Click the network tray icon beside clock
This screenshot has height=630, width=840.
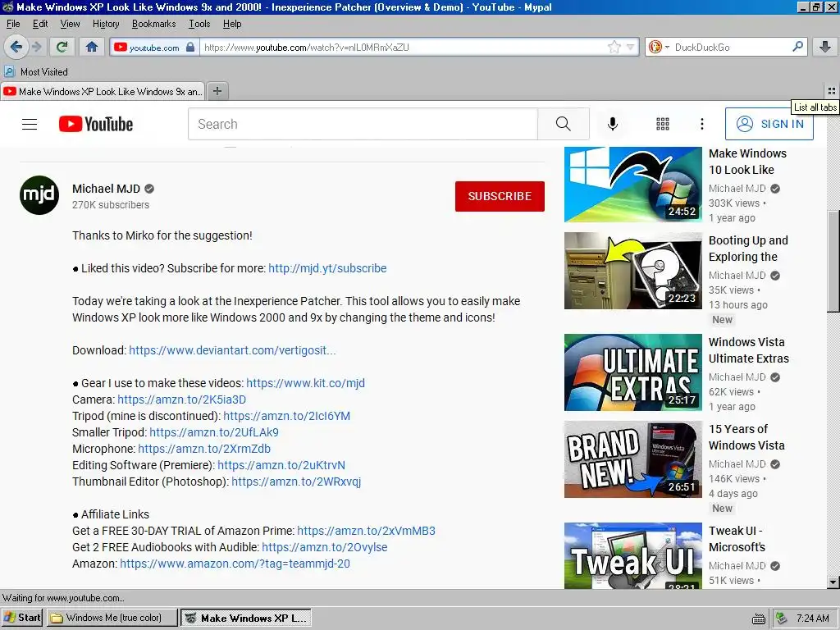[x=782, y=619]
